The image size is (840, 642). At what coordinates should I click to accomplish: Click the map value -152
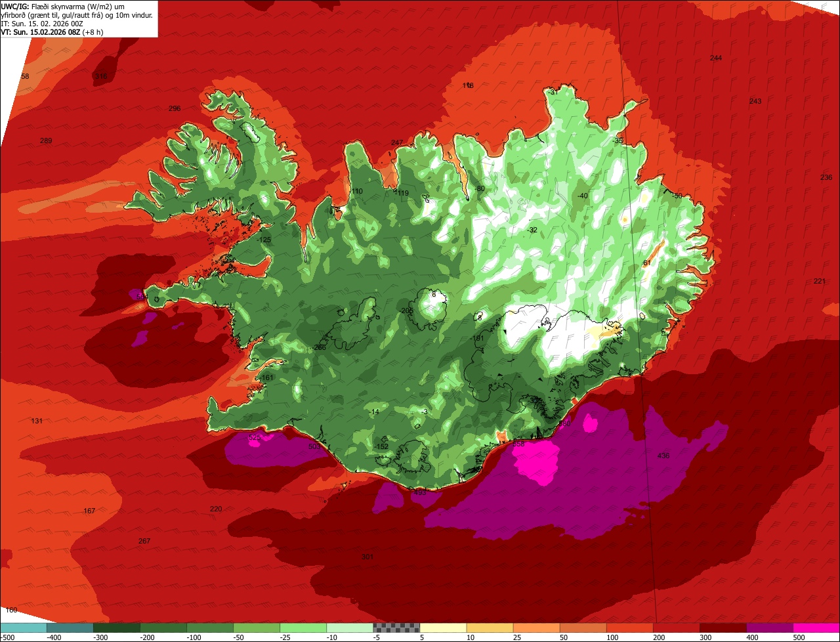(x=381, y=446)
